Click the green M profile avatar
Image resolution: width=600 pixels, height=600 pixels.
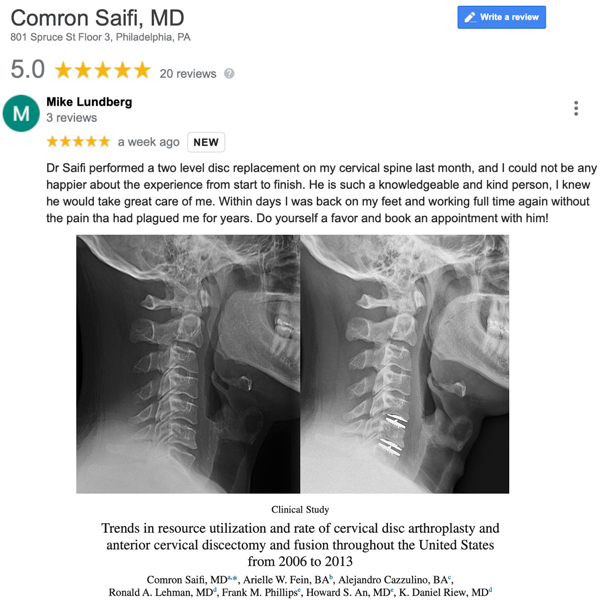point(21,113)
